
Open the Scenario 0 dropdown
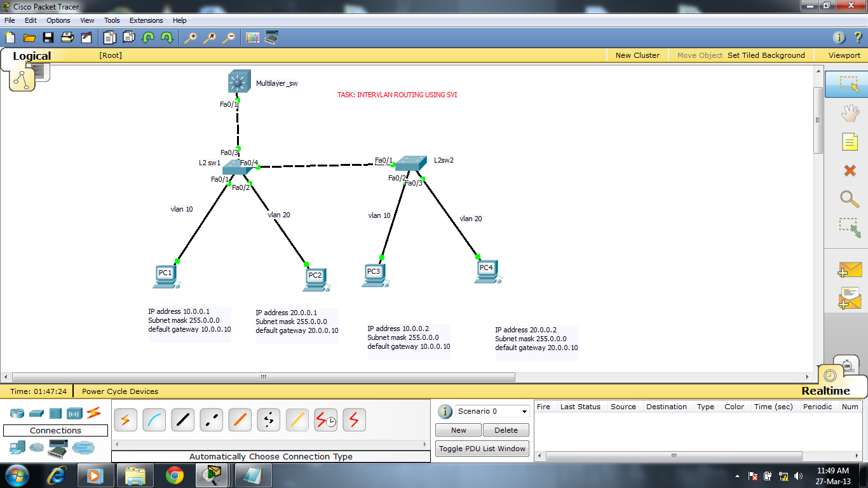point(522,411)
